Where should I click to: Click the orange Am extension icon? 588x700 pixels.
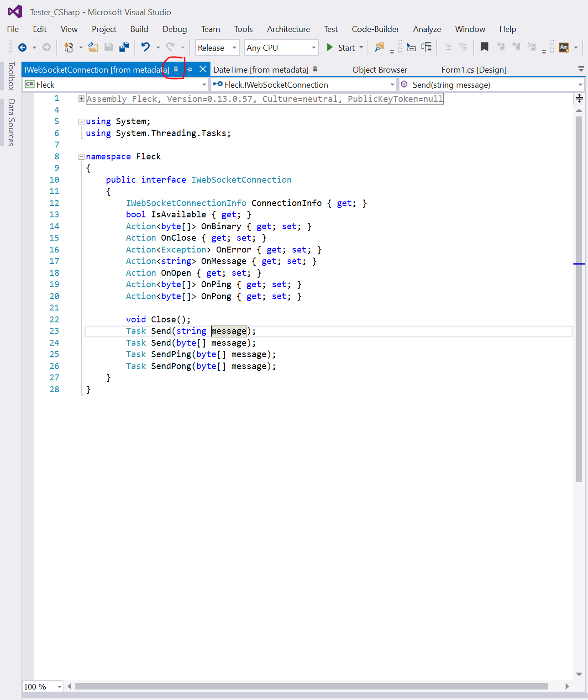click(x=564, y=47)
